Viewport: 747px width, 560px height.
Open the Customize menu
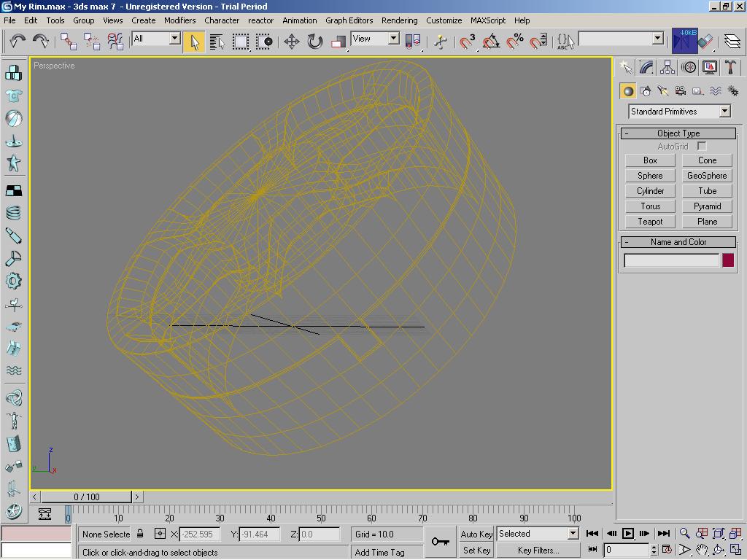[x=444, y=20]
